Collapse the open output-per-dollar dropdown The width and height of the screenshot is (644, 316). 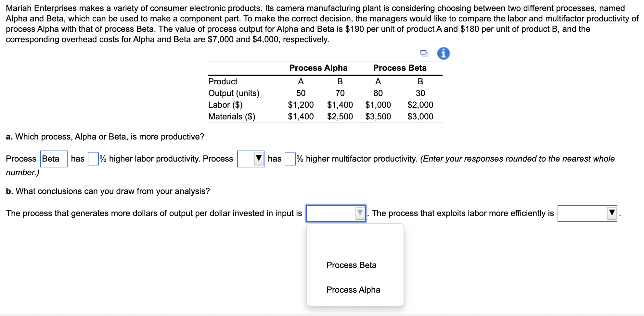pos(360,213)
